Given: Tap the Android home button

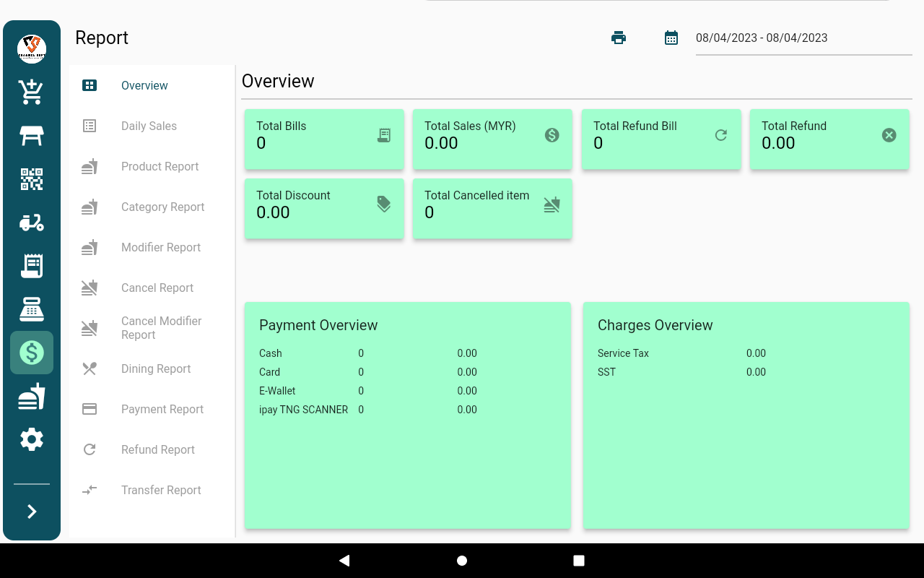Looking at the screenshot, I should [462, 561].
